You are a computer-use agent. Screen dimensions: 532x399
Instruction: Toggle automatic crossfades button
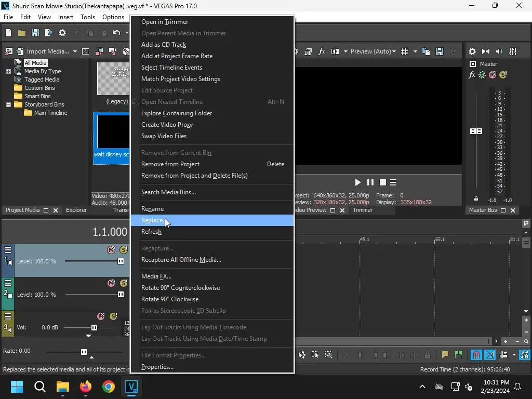[x=490, y=355]
